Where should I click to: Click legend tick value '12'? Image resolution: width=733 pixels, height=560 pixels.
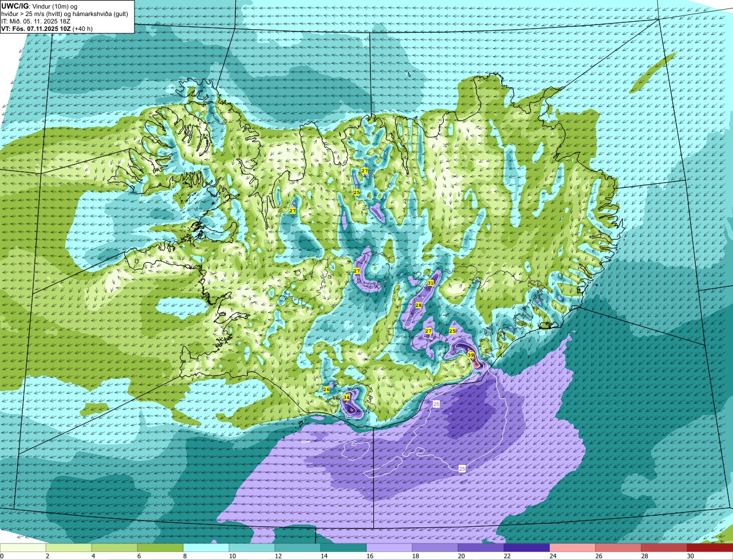click(277, 556)
